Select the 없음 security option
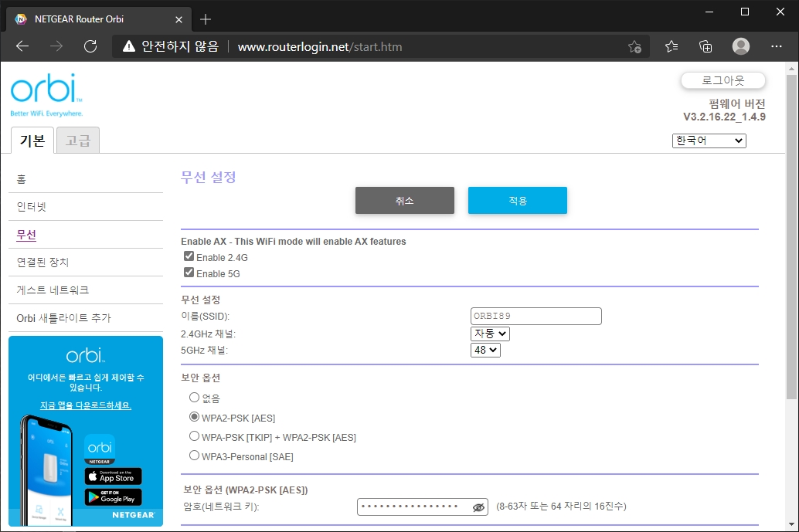Screen dimensions: 799x532 coord(194,397)
